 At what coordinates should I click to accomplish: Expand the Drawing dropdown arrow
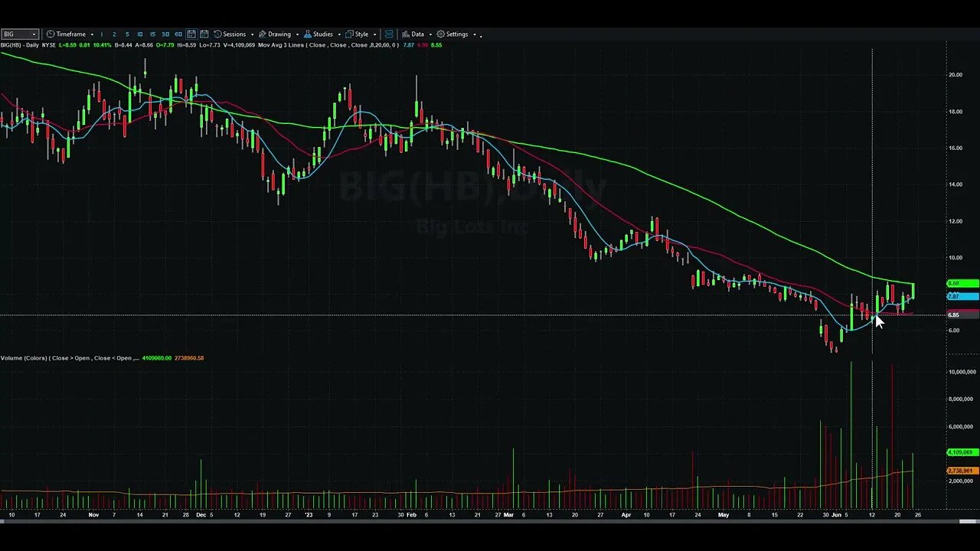click(x=298, y=34)
